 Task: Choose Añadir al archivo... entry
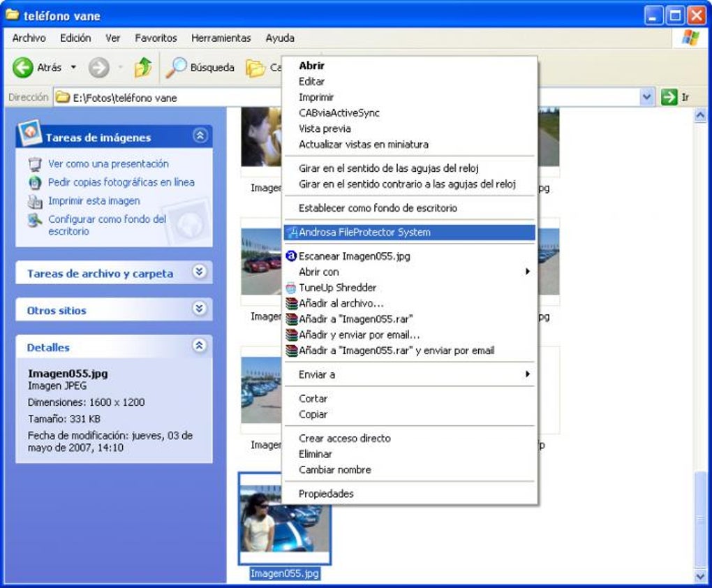pyautogui.click(x=409, y=304)
